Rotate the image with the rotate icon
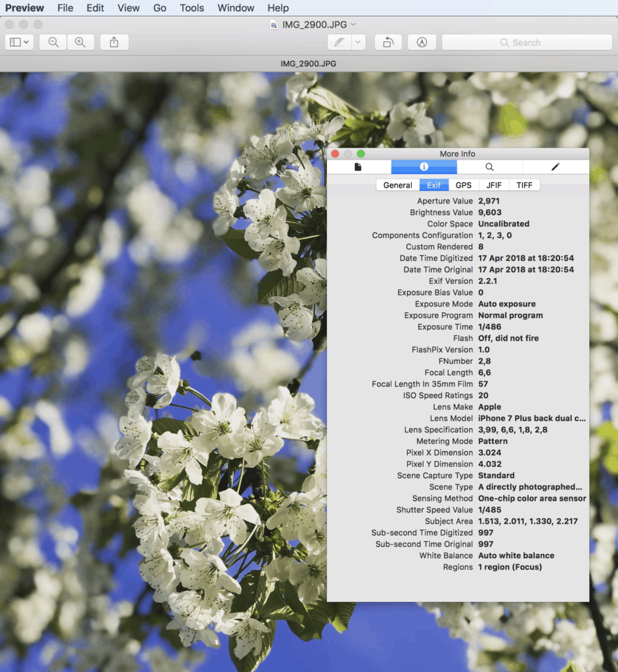This screenshot has width=618, height=672. (x=387, y=42)
